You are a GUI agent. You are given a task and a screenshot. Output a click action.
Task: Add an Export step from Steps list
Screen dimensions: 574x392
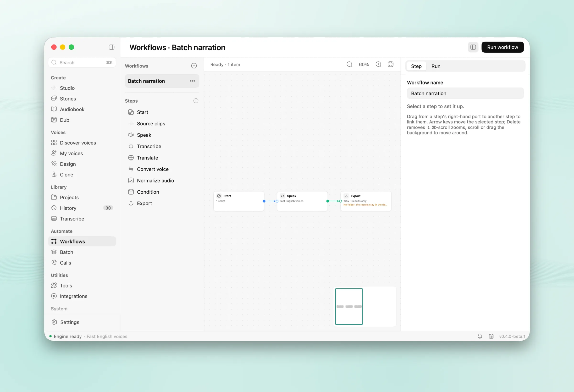pyautogui.click(x=162, y=203)
